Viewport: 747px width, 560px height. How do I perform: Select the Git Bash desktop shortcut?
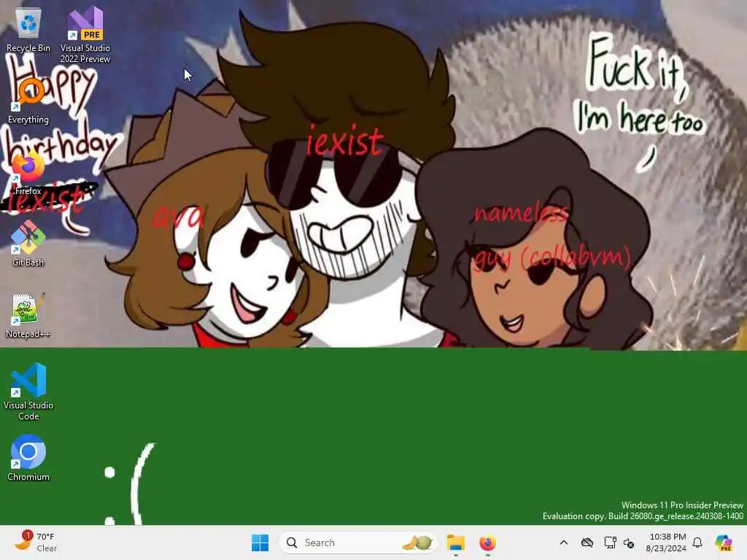(x=28, y=244)
